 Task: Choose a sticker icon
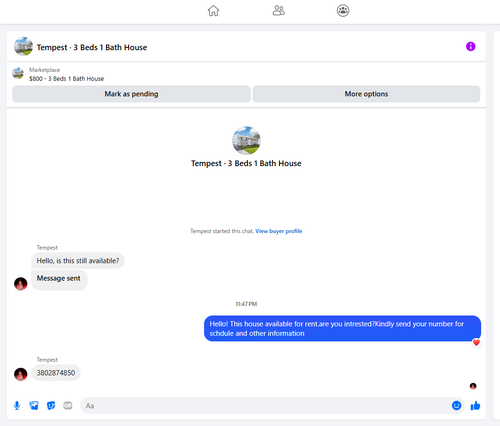(51, 406)
